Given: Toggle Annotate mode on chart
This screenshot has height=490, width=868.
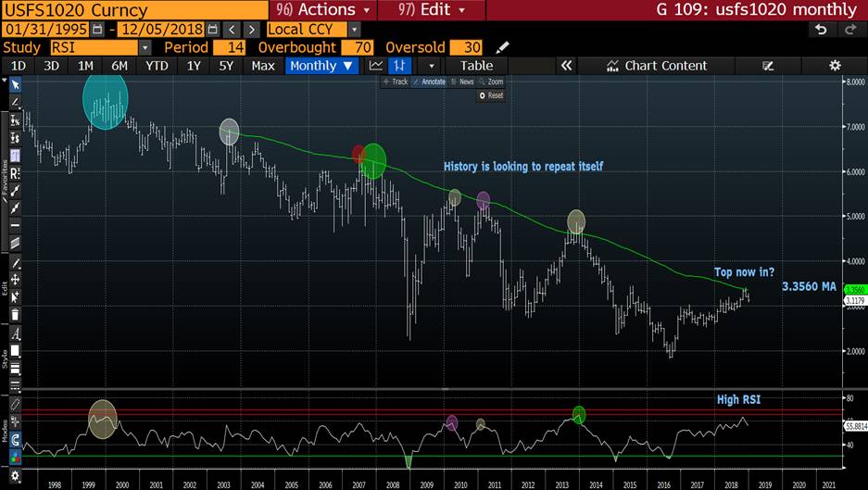Looking at the screenshot, I should click(x=429, y=82).
